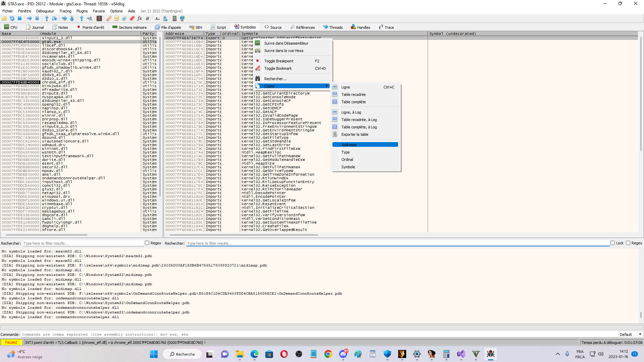Click the Module column header
Viewport: 644px width, 362px height.
coord(91,34)
